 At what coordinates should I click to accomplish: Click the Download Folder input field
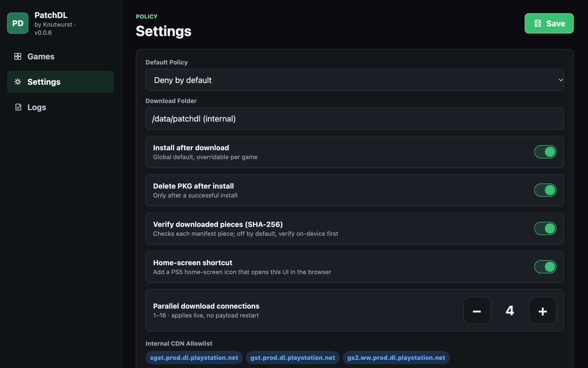pyautogui.click(x=355, y=118)
